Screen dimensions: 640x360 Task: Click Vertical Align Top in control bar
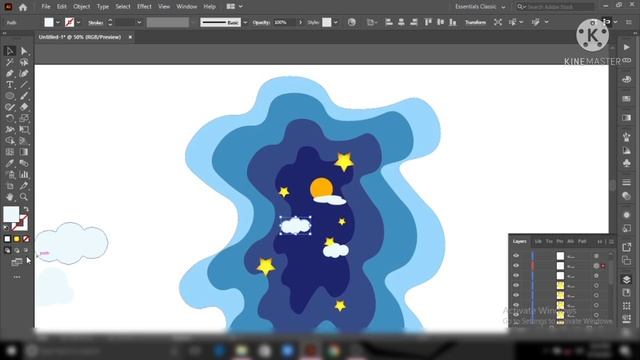click(428, 22)
